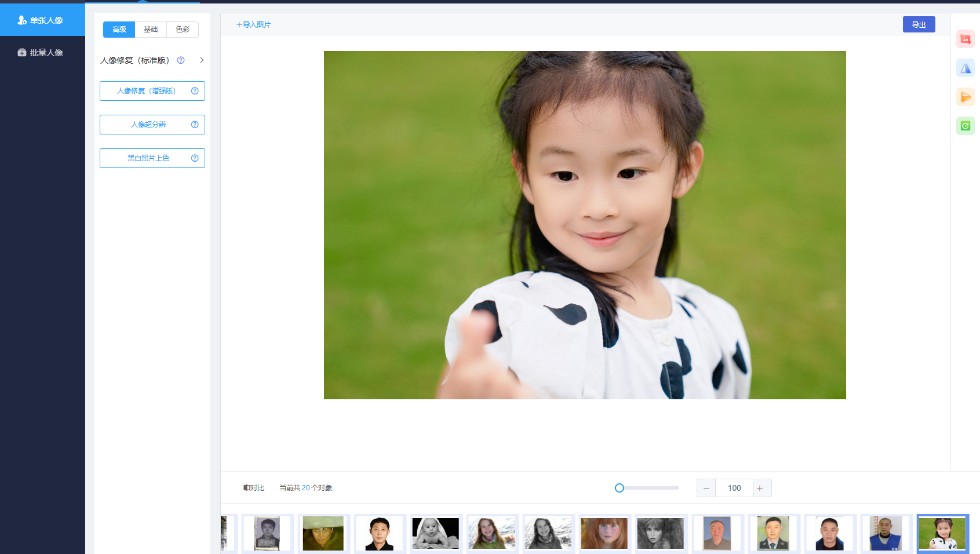Click the 导出 export button

click(919, 24)
